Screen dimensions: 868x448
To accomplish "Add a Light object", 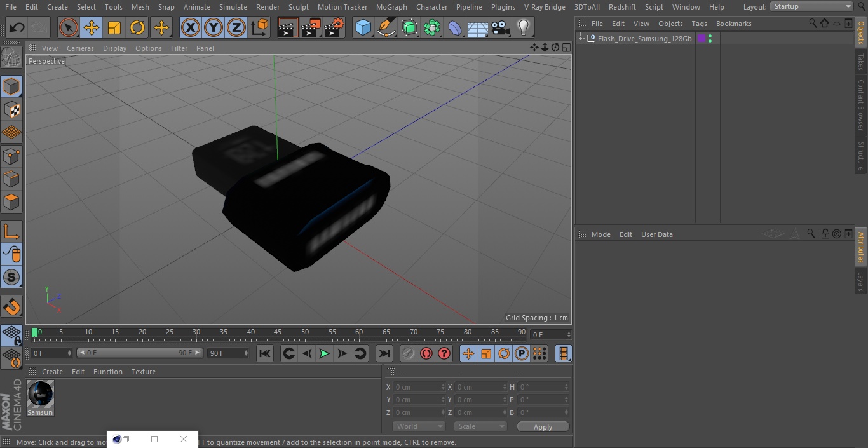I will point(523,27).
